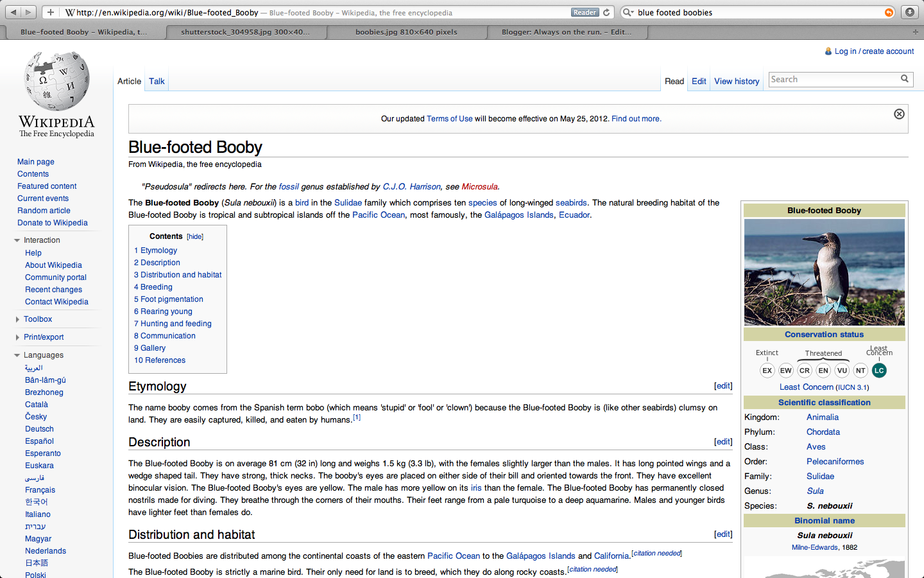Click the orange snapback icon in search field
This screenshot has width=924, height=578.
889,12
